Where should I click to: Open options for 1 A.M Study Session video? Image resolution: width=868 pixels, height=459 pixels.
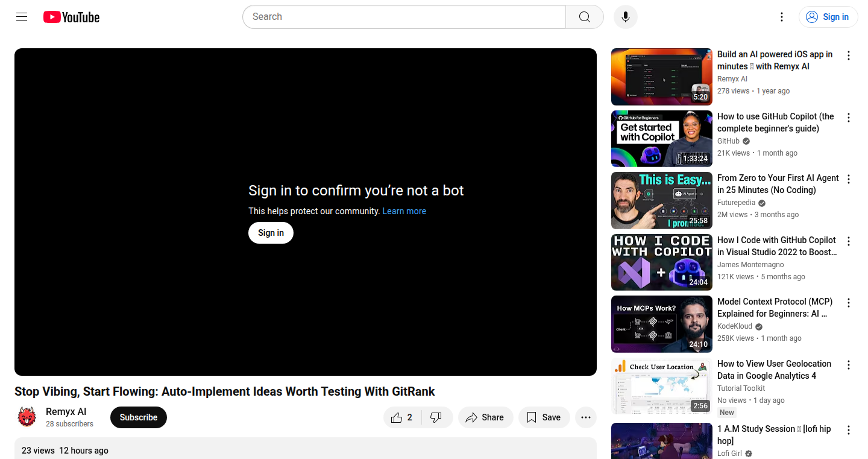[849, 430]
